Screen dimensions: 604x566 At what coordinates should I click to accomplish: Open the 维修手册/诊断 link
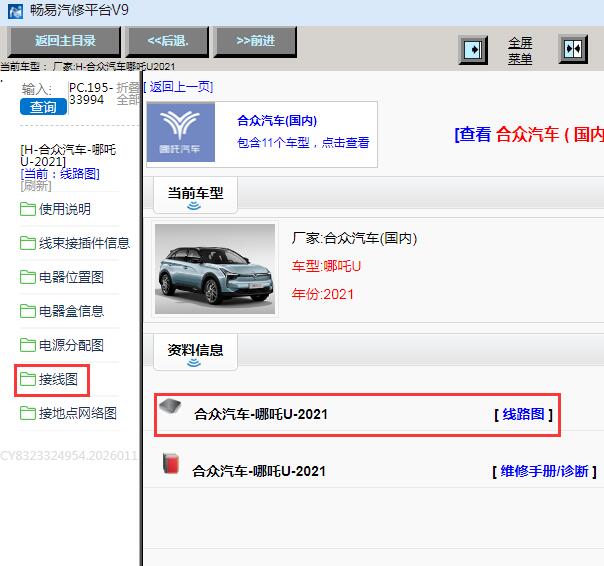pyautogui.click(x=544, y=471)
